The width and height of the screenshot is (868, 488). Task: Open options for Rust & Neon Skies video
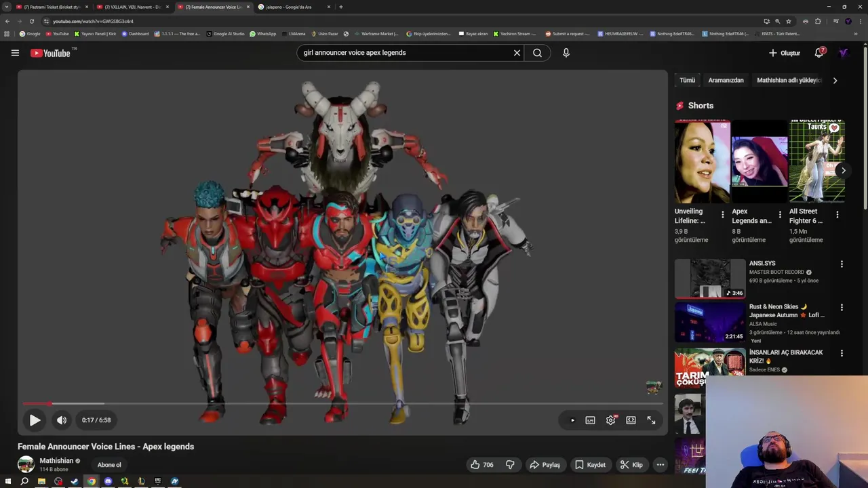point(842,307)
